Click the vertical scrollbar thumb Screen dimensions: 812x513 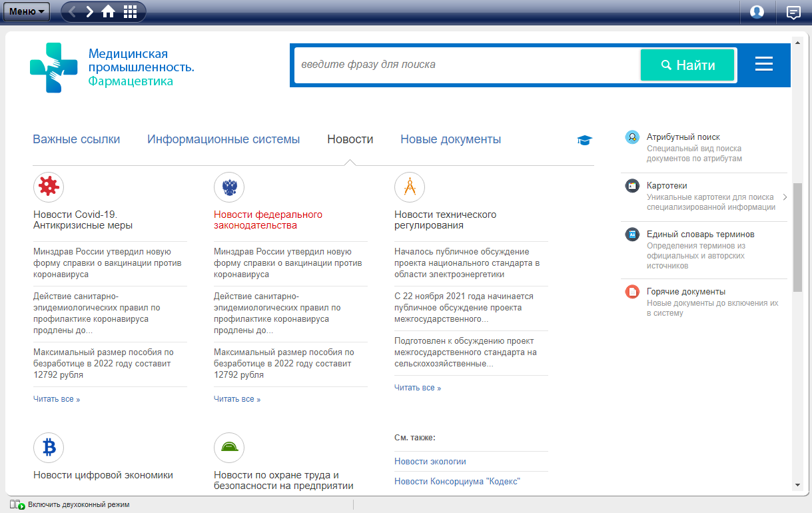pyautogui.click(x=797, y=238)
